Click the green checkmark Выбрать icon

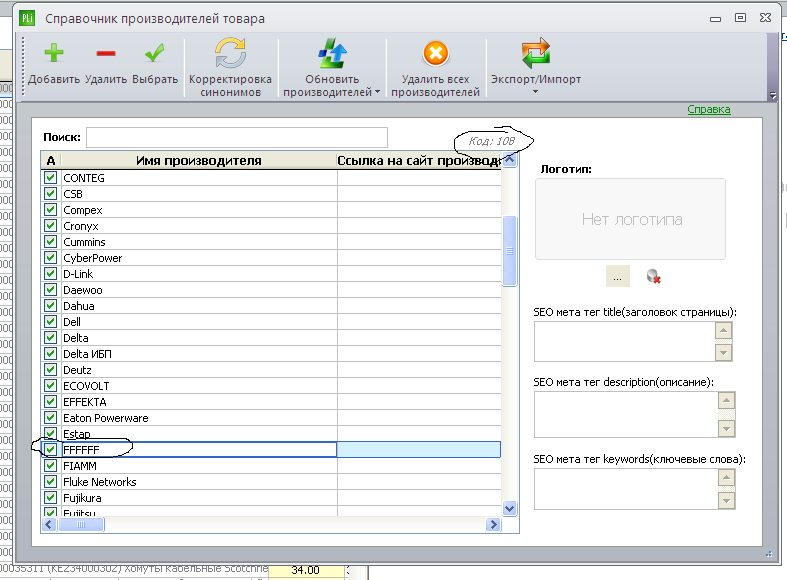(155, 53)
